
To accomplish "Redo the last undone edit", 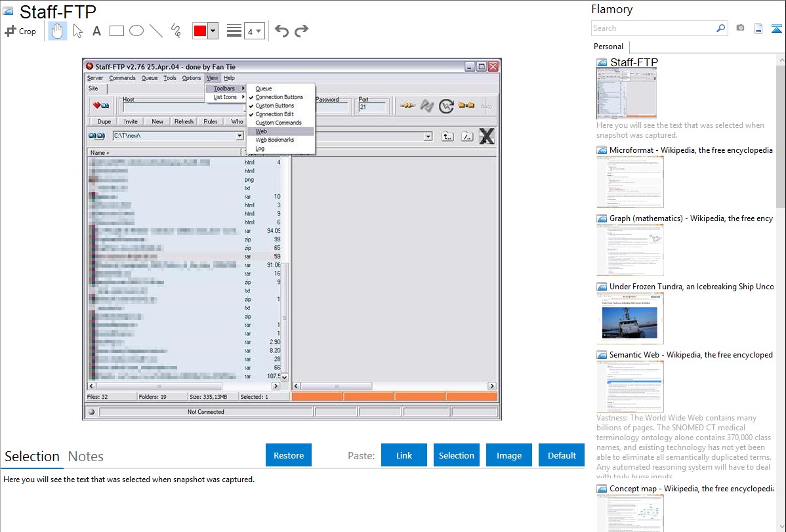I will pos(301,31).
